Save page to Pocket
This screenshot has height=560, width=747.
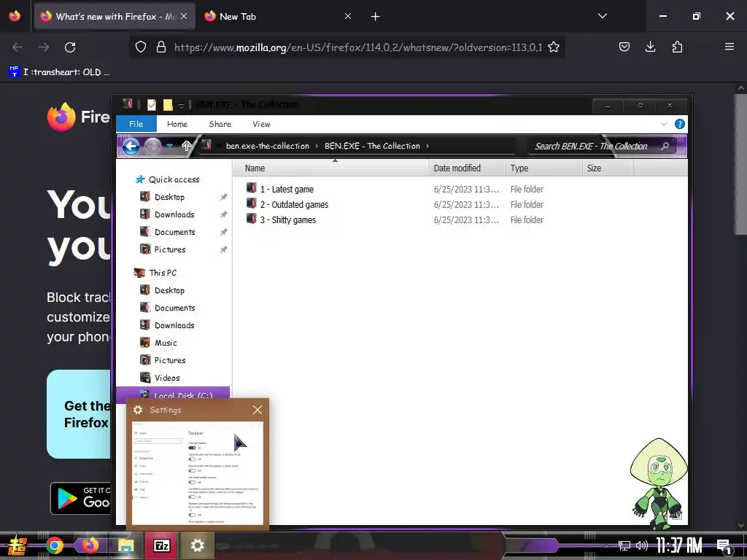[x=624, y=47]
